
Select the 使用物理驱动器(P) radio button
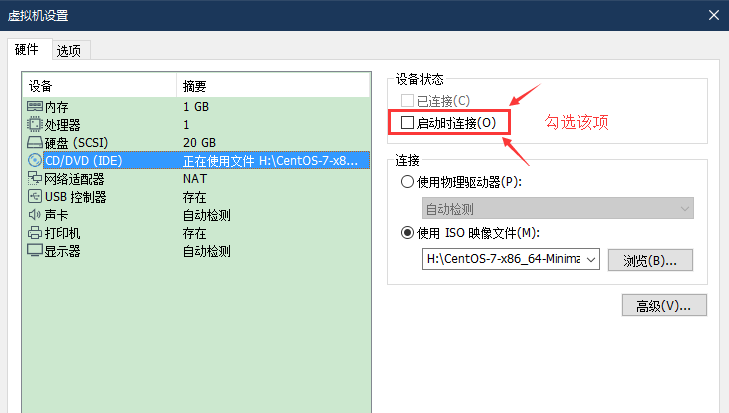pyautogui.click(x=407, y=181)
